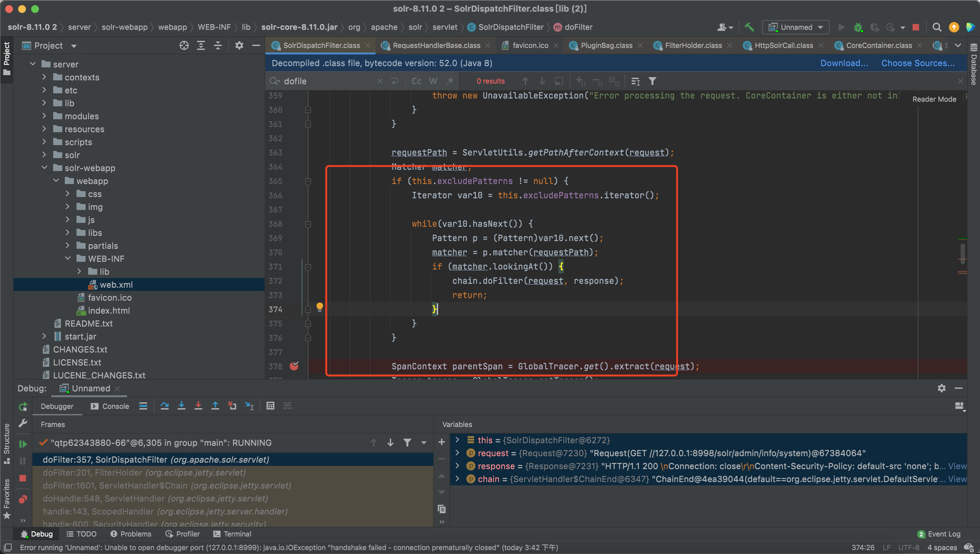Viewport: 980px width, 554px height.
Task: Click the yellow intention lightbulb at line 374
Action: 320,307
